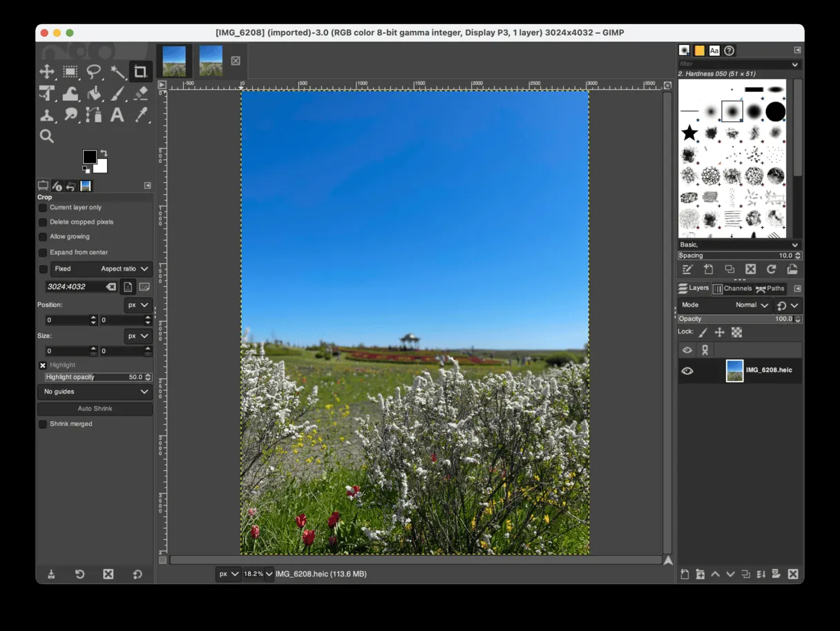Hide the IMG_6208.heic layer visibility

click(687, 371)
